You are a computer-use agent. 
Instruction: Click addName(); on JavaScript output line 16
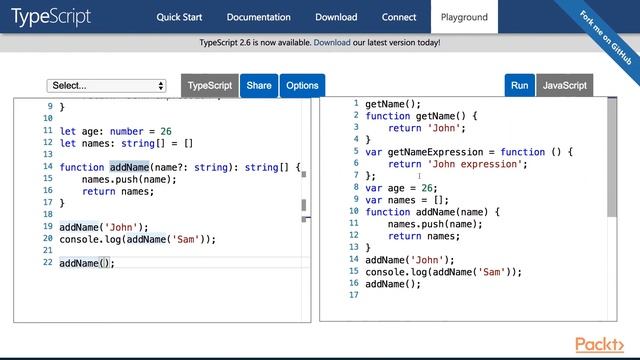(x=393, y=284)
